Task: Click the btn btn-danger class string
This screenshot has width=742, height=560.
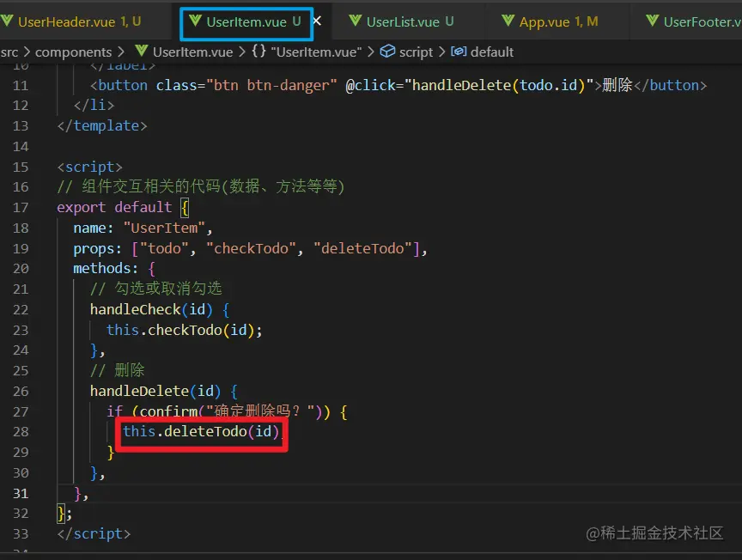Action: (x=271, y=85)
